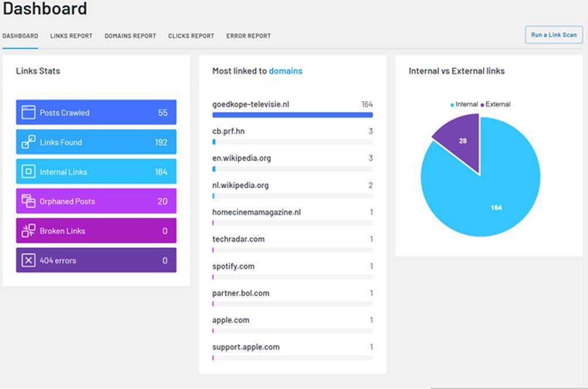Click the en.wikipedia.org domain entry
This screenshot has height=389, width=588.
pos(242,158)
